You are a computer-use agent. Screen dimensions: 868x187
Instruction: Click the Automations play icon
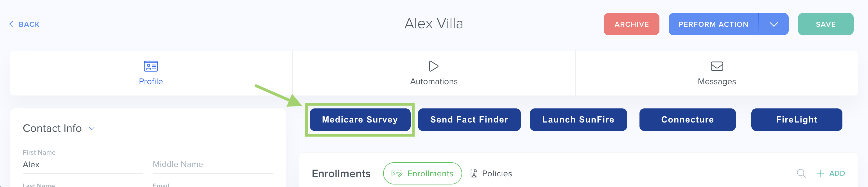pos(434,66)
